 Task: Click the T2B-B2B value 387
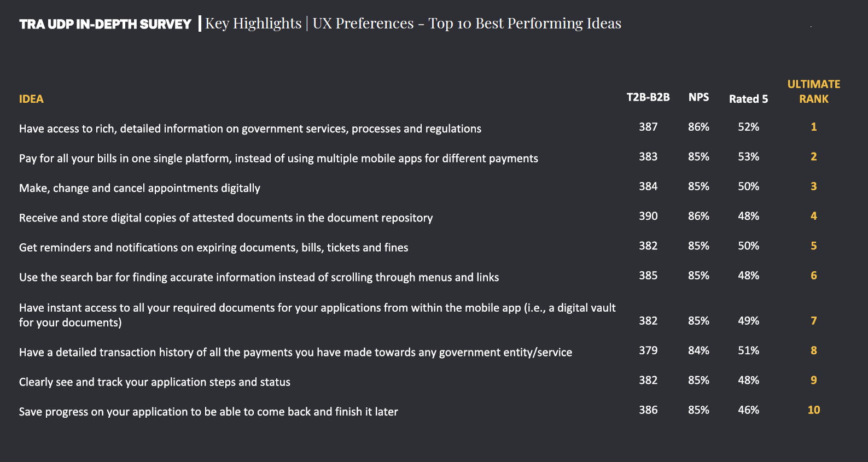648,127
